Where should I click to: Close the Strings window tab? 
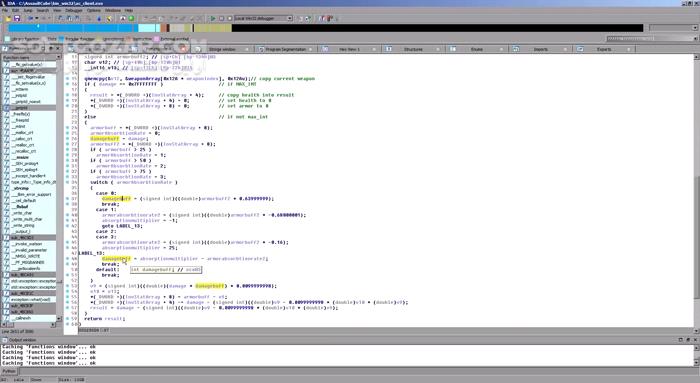point(247,49)
